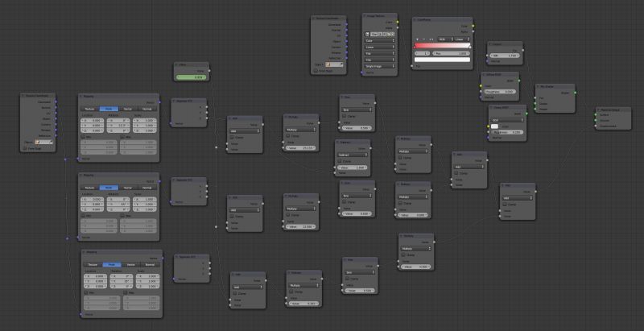Click the flip color ramp arrows icon
This screenshot has height=331, width=644.
431,39
